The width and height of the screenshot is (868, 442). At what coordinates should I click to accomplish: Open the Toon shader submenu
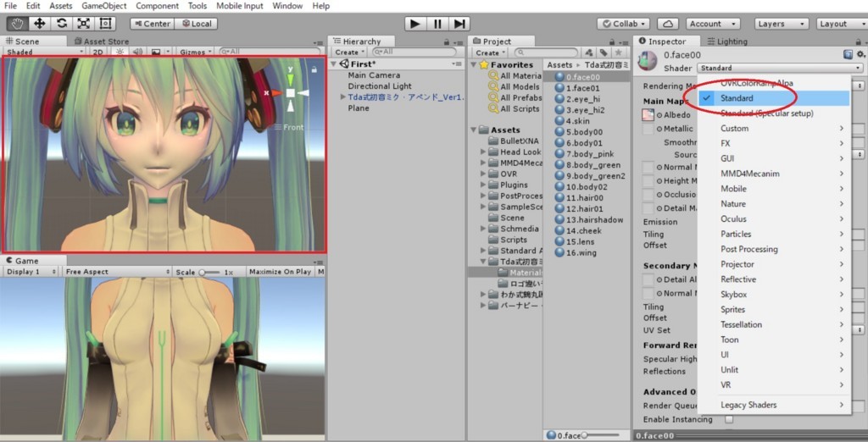773,340
